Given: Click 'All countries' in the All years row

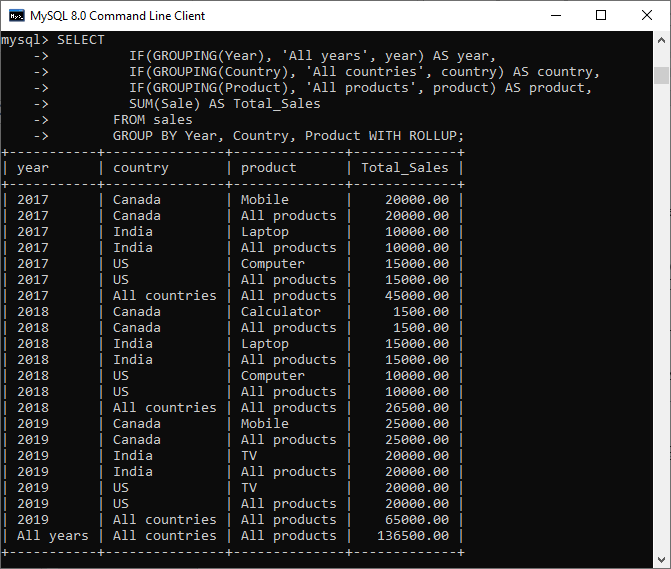Looking at the screenshot, I should point(165,536).
